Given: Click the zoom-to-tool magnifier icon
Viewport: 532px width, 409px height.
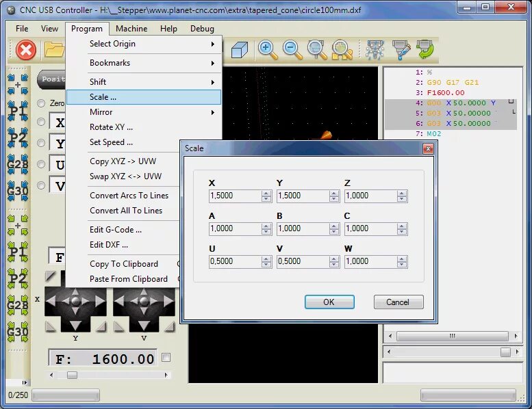Looking at the screenshot, I should tap(342, 50).
